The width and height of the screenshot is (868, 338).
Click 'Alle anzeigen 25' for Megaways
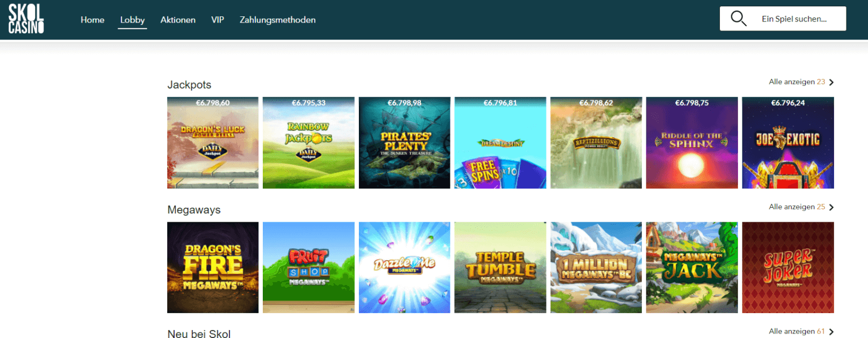click(x=797, y=207)
